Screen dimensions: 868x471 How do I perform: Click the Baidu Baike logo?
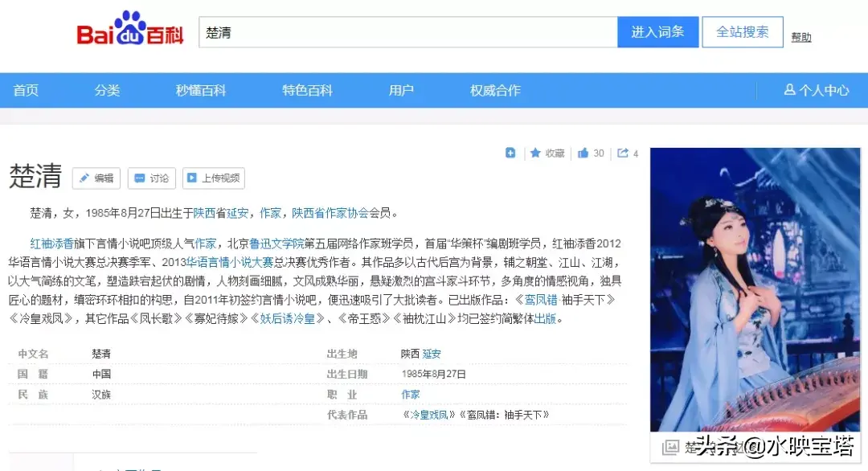(x=130, y=31)
